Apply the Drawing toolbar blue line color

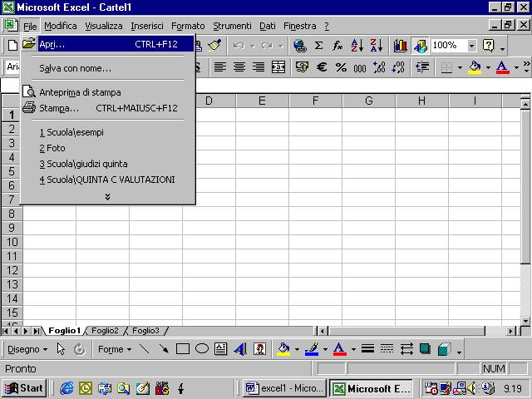312,349
